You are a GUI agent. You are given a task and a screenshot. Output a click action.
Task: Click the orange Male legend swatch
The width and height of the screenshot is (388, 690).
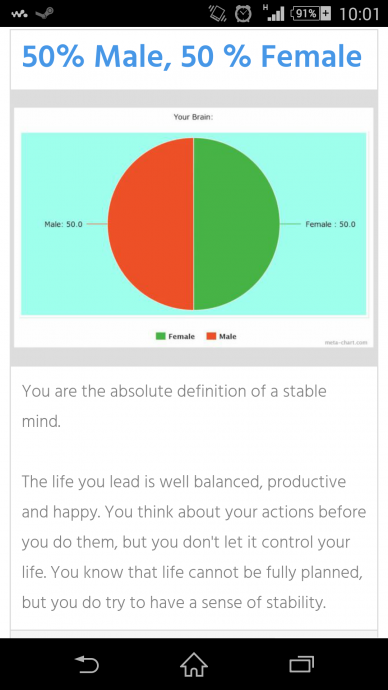click(212, 336)
